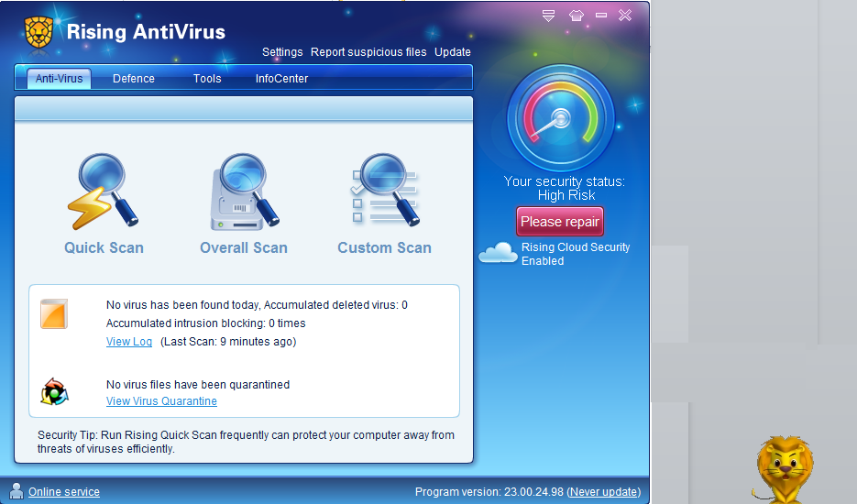Click the lion mascot desktop assistant

point(784,469)
